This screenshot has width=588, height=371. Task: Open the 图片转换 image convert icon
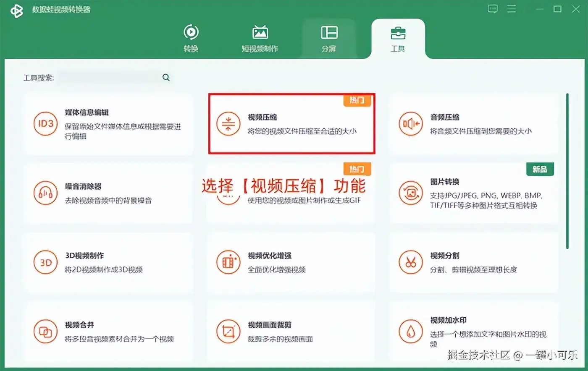[411, 193]
